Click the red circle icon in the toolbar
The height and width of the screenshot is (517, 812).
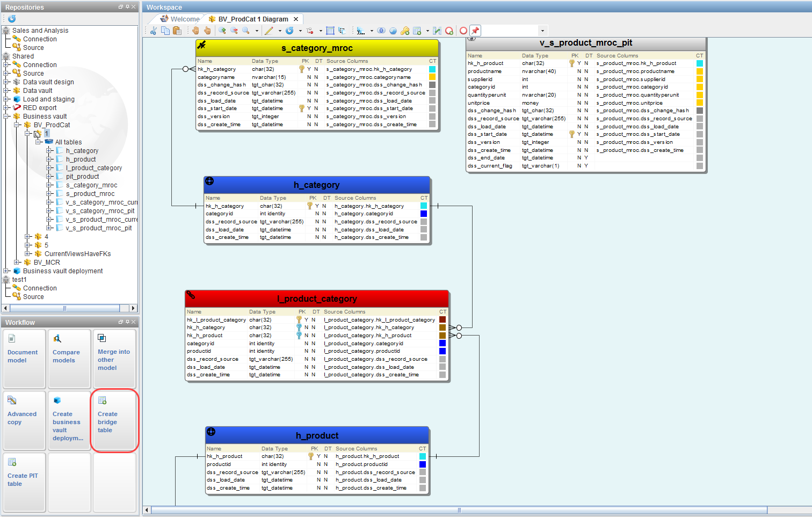[463, 31]
